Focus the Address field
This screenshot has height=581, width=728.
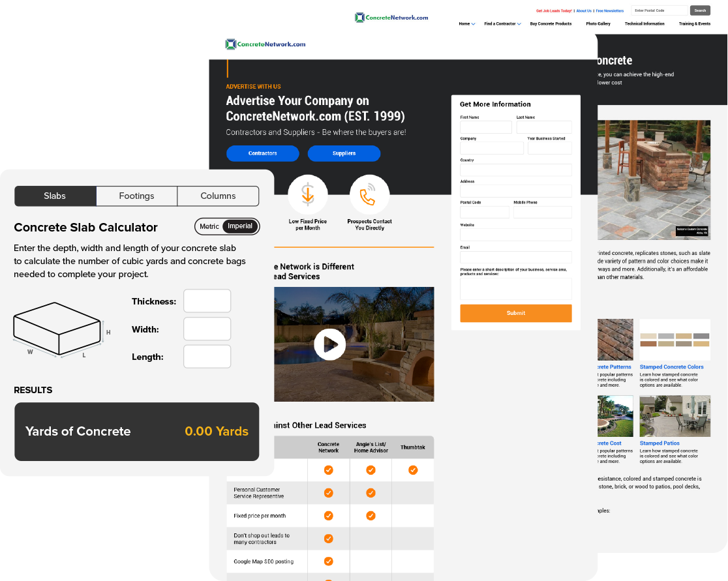click(x=516, y=191)
